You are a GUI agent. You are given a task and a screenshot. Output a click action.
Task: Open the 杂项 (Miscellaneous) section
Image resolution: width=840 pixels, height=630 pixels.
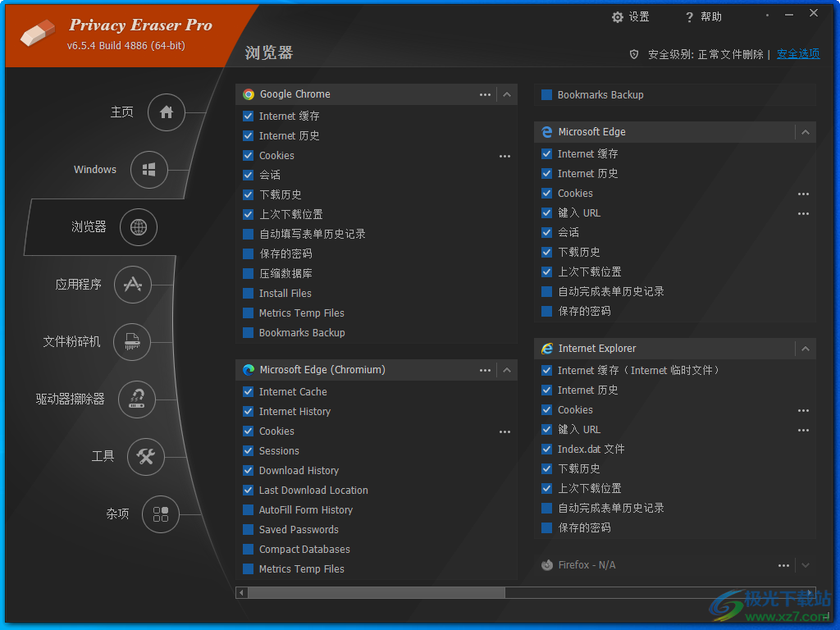coord(160,514)
